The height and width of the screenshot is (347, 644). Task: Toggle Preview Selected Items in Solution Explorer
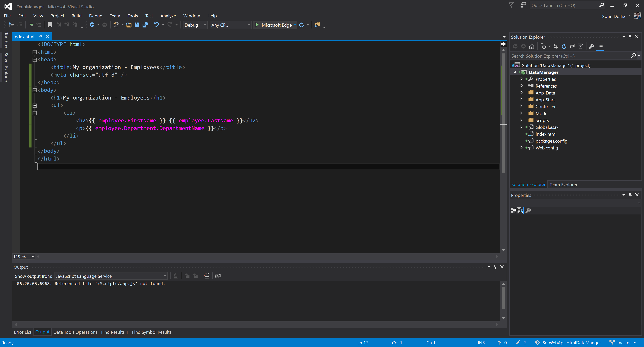point(600,46)
